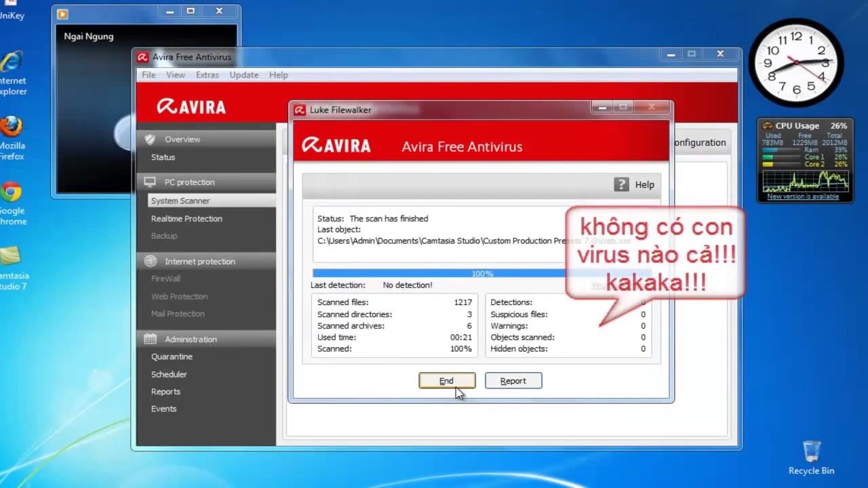Open the Camtasia Studio 7 desktop icon
This screenshot has height=488, width=868.
(14, 268)
